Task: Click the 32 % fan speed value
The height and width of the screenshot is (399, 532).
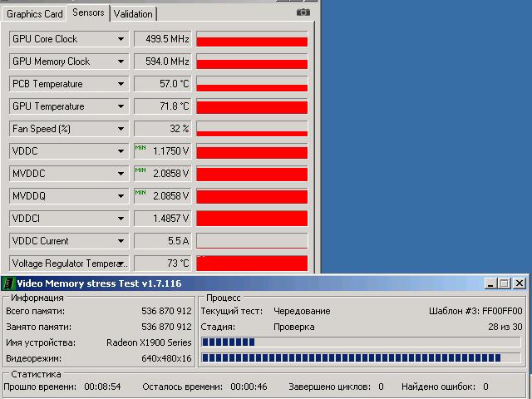Action: (x=163, y=129)
